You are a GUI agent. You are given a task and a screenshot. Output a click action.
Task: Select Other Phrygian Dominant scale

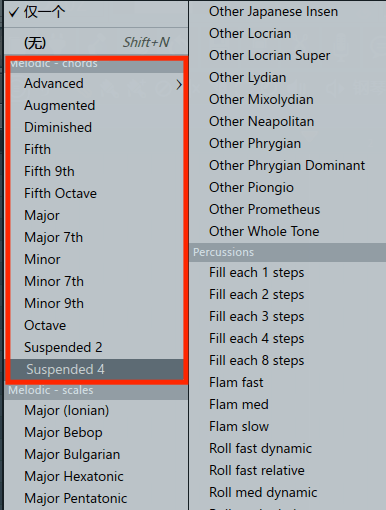click(x=288, y=166)
